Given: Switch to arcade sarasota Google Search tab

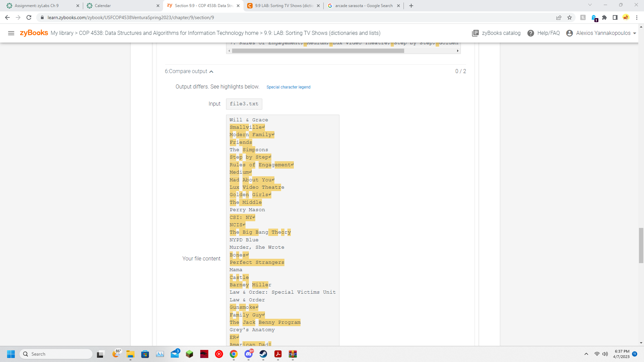Looking at the screenshot, I should (x=364, y=5).
